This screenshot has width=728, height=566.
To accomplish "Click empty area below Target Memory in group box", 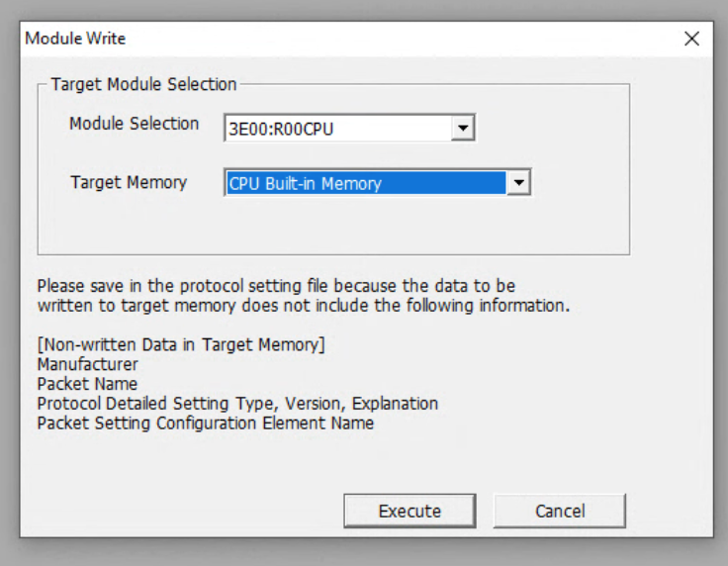I will (333, 226).
